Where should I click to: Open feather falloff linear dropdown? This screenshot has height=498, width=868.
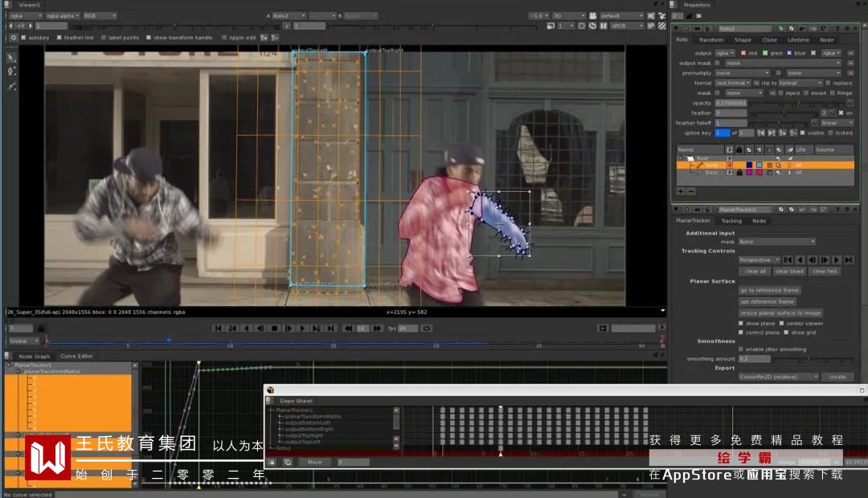(837, 123)
